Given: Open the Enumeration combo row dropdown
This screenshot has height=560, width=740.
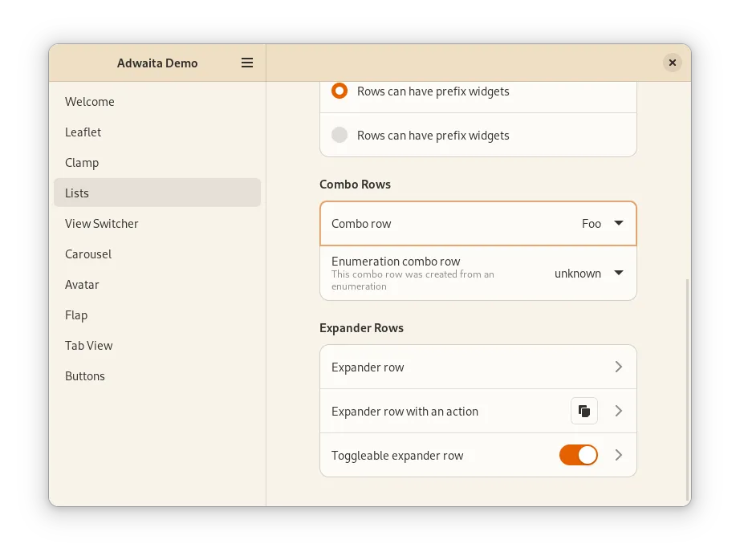Looking at the screenshot, I should 589,273.
